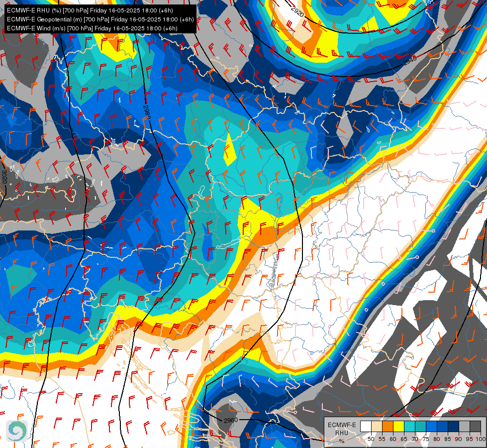Select the orange 55-60% legend swatch
The image size is (487, 448).
(x=388, y=426)
